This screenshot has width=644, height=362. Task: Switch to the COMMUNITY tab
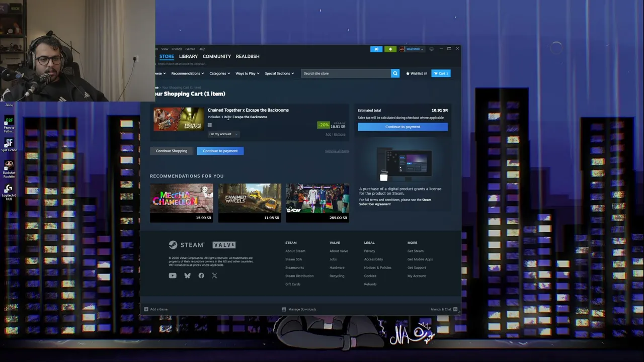(x=217, y=56)
